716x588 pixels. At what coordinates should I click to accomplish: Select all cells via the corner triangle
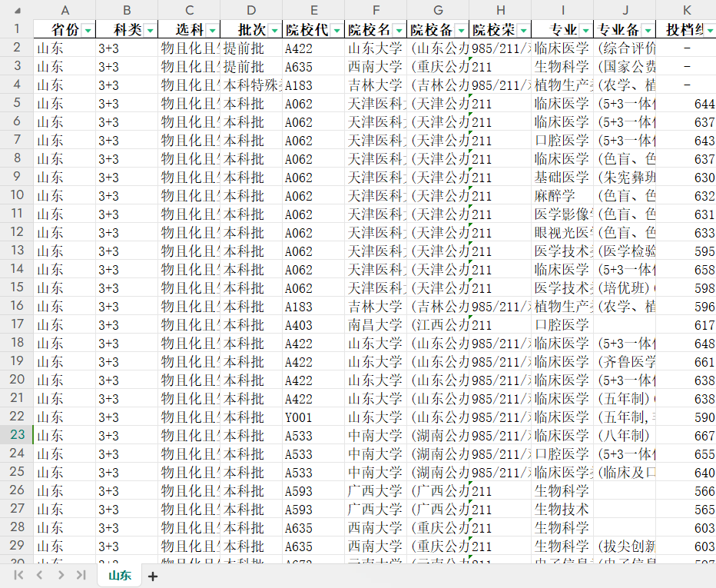pos(18,10)
